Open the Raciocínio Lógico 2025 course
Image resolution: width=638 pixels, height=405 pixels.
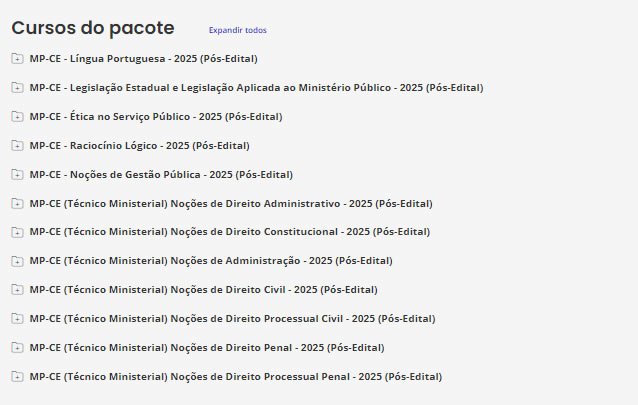point(139,146)
